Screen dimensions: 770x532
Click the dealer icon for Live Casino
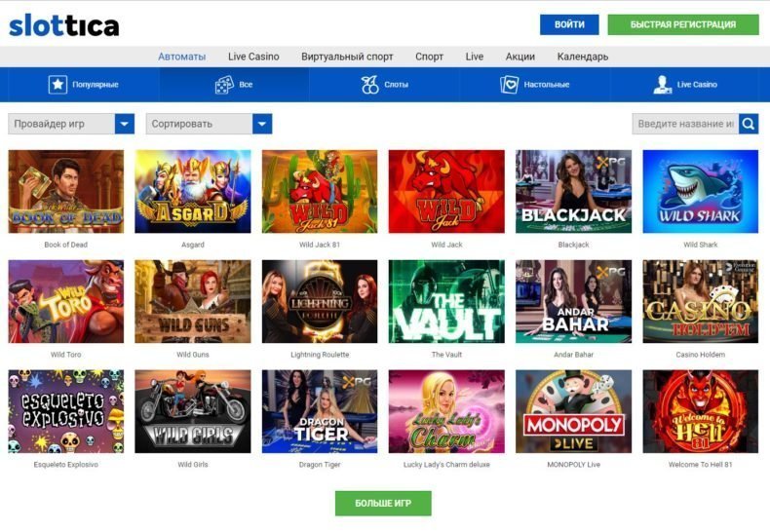click(x=663, y=85)
